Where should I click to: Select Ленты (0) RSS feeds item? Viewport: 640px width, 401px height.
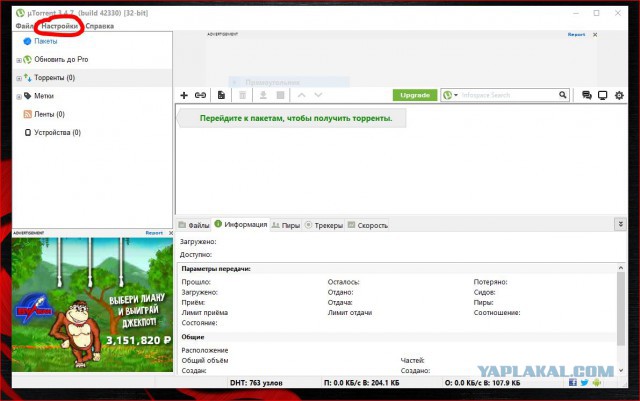pos(49,114)
